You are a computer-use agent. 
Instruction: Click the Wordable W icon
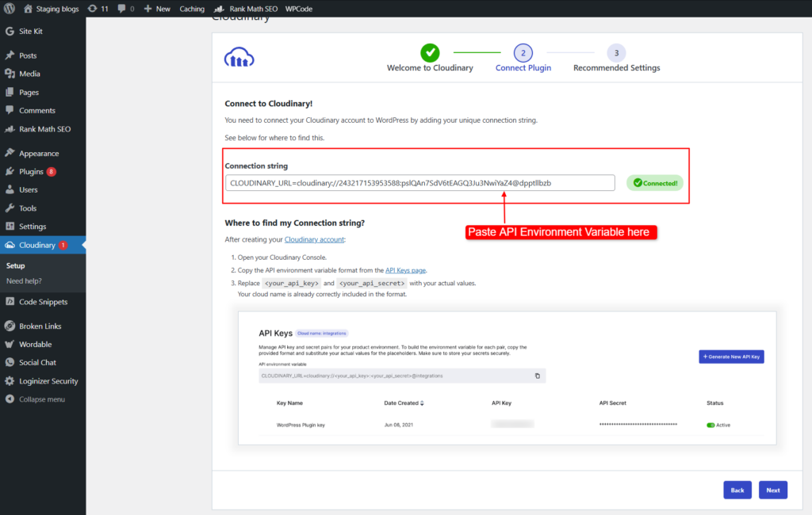[10, 344]
